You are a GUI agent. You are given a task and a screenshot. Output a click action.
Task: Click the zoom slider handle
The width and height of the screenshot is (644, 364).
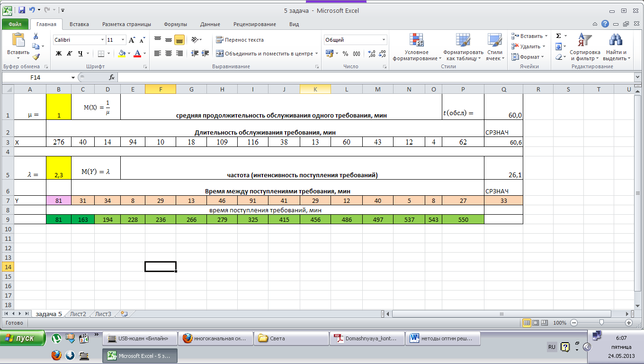tap(601, 322)
